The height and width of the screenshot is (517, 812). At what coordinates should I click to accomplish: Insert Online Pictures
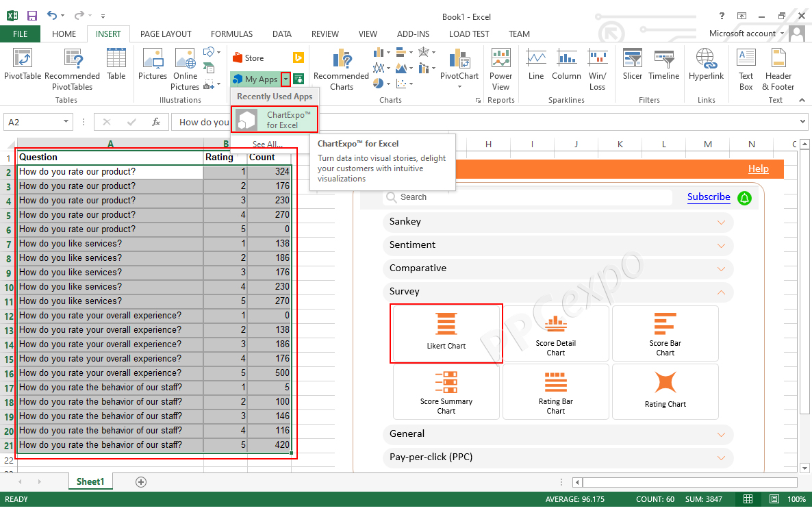[185, 69]
